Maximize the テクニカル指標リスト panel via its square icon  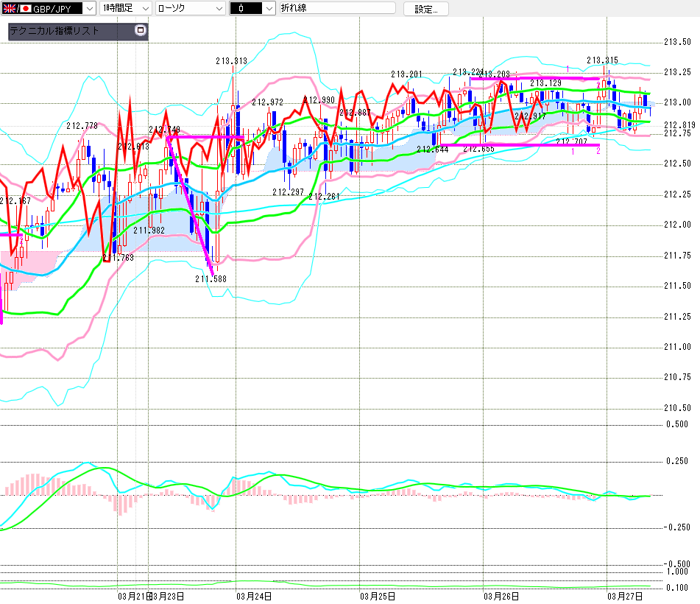point(141,31)
